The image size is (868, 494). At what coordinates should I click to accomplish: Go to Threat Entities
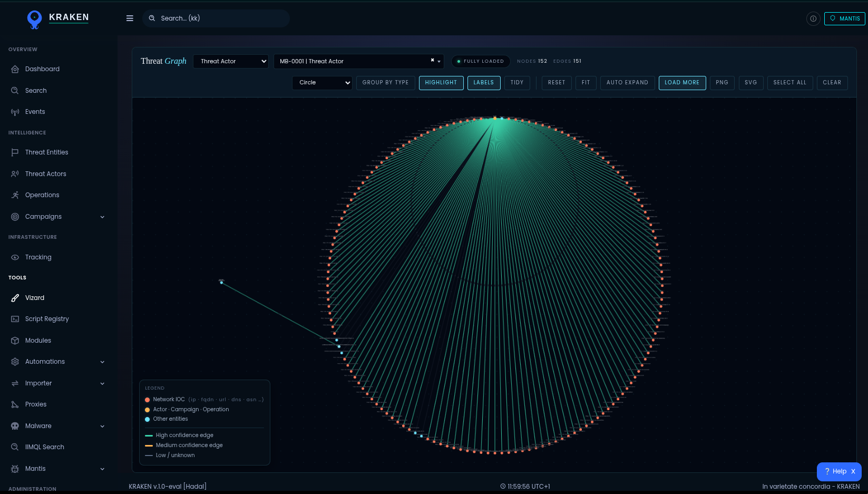pyautogui.click(x=47, y=152)
